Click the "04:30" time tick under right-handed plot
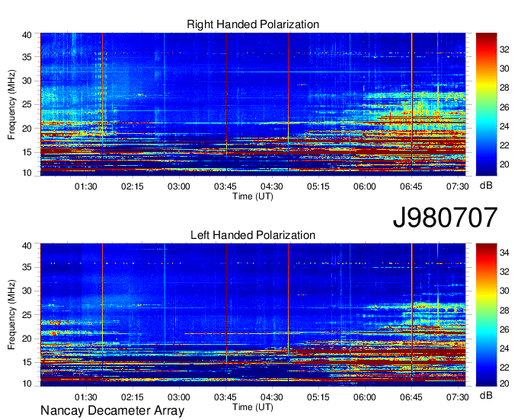Image resolution: width=518 pixels, height=420 pixels. [x=272, y=186]
